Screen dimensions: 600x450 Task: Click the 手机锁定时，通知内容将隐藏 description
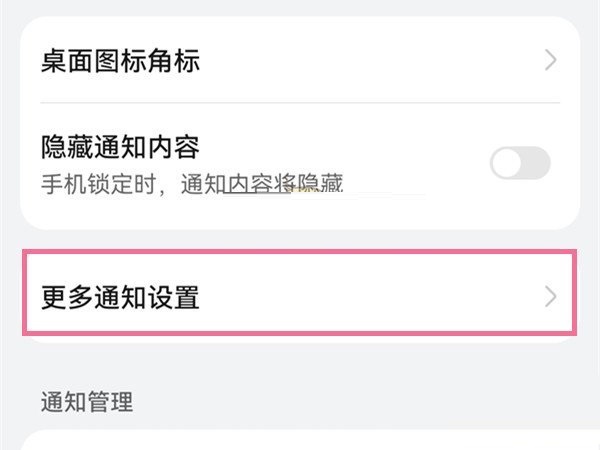[x=192, y=183]
